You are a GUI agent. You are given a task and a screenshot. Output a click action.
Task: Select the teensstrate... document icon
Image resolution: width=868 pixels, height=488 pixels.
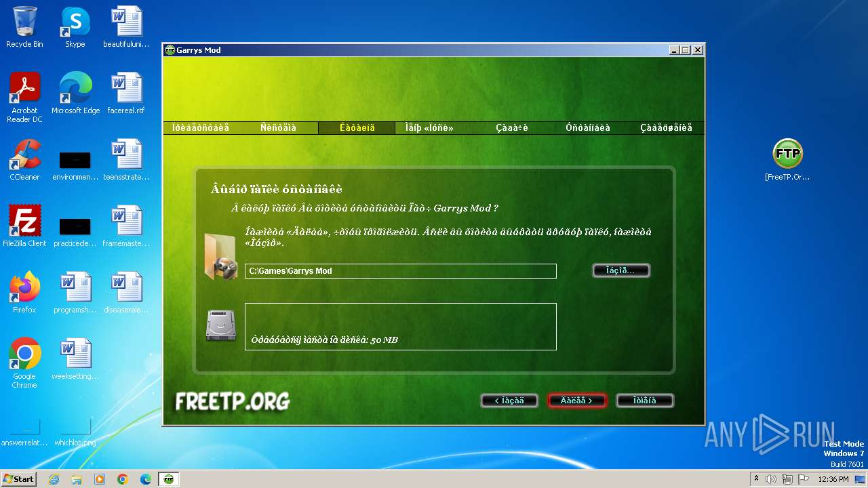tap(126, 160)
